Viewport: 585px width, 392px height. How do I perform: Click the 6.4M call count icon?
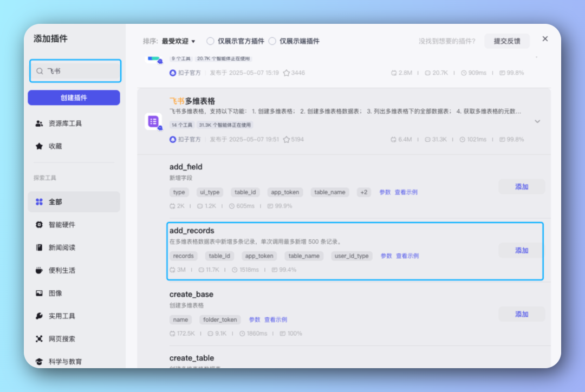pyautogui.click(x=393, y=140)
